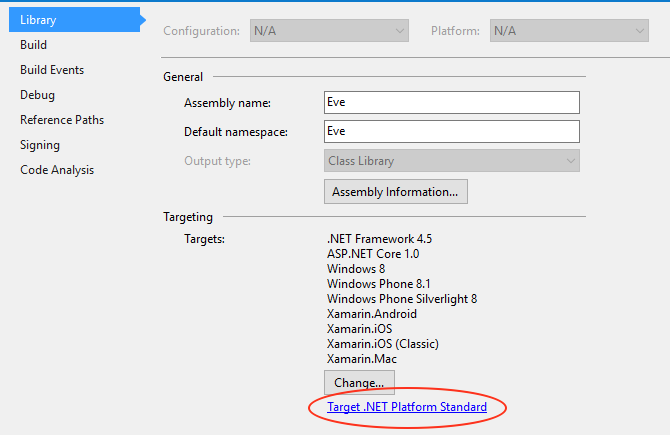670x435 pixels.
Task: Focus the Default namespace field
Action: tap(452, 132)
